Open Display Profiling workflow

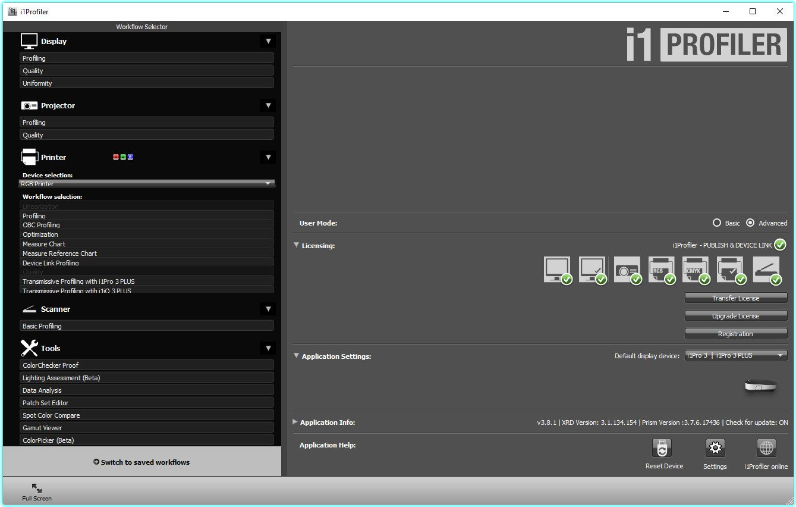point(147,58)
